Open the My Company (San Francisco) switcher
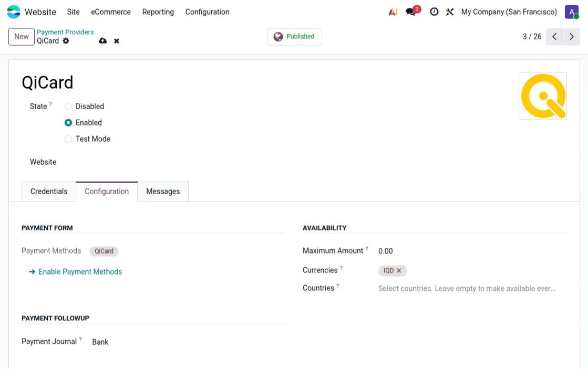 point(509,12)
